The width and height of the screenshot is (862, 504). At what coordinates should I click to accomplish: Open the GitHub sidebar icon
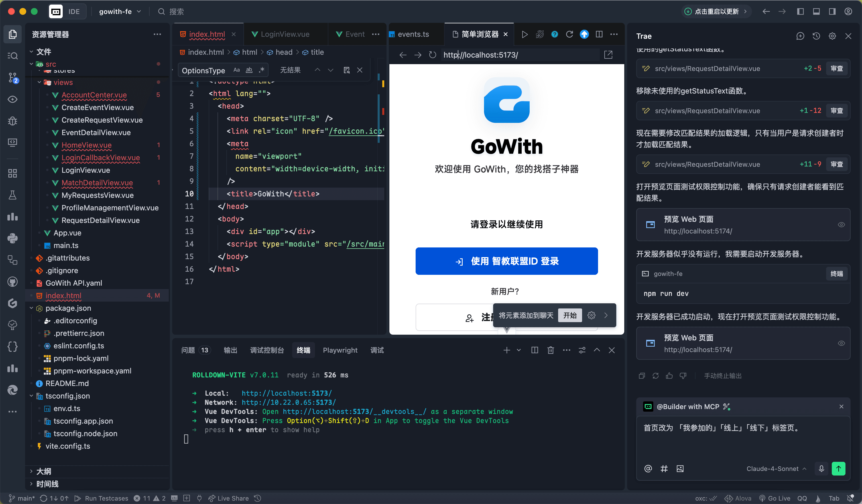click(x=13, y=282)
